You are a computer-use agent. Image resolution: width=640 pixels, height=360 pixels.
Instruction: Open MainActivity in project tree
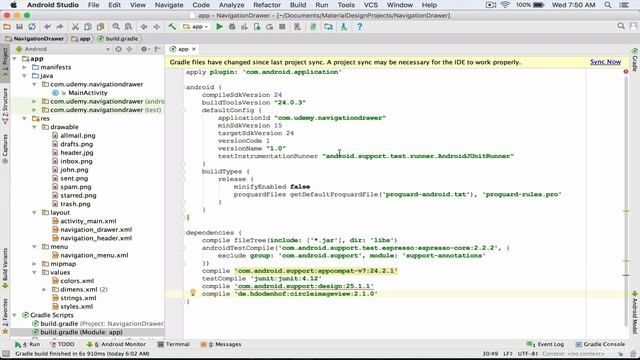87,93
